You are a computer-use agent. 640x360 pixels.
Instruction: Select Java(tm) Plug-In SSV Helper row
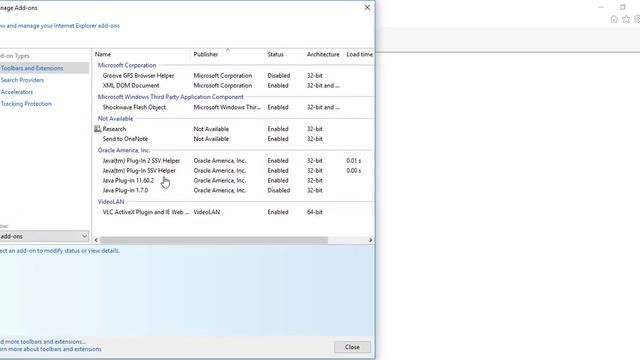(x=233, y=171)
